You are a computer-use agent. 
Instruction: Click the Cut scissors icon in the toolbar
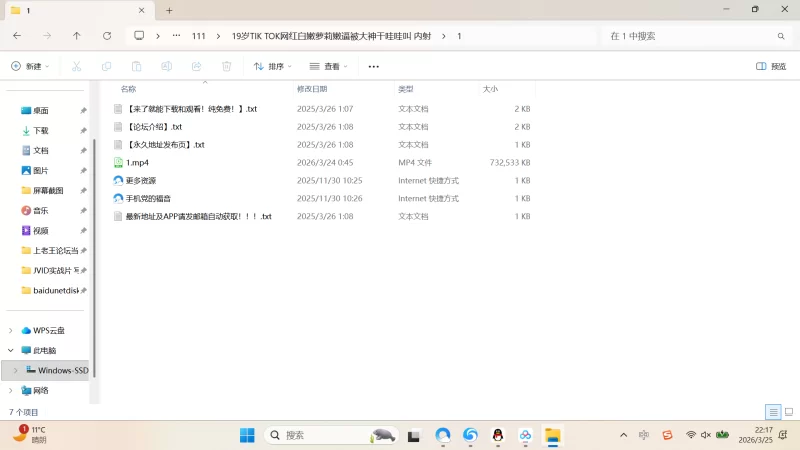(x=76, y=66)
